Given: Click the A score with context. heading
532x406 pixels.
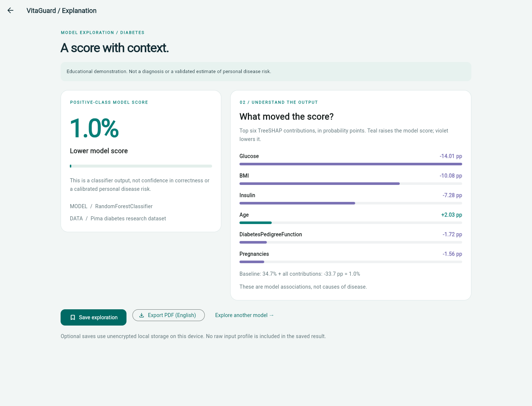Looking at the screenshot, I should 115,48.
